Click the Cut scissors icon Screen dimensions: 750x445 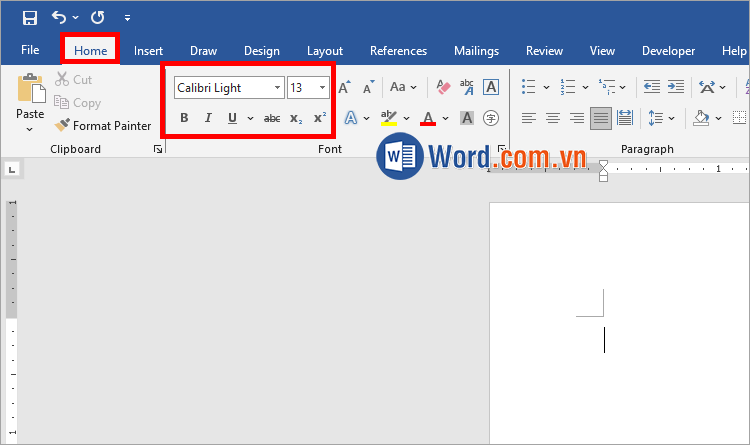pyautogui.click(x=62, y=79)
